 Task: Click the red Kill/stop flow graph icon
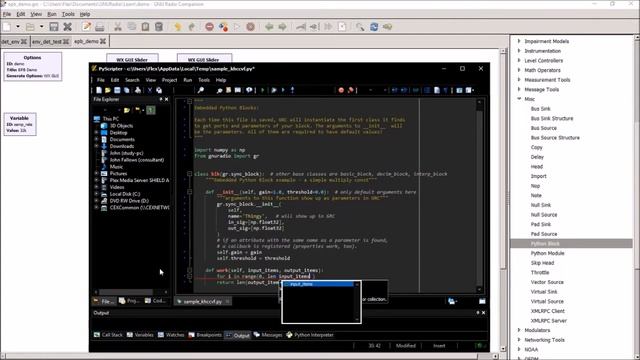click(250, 27)
